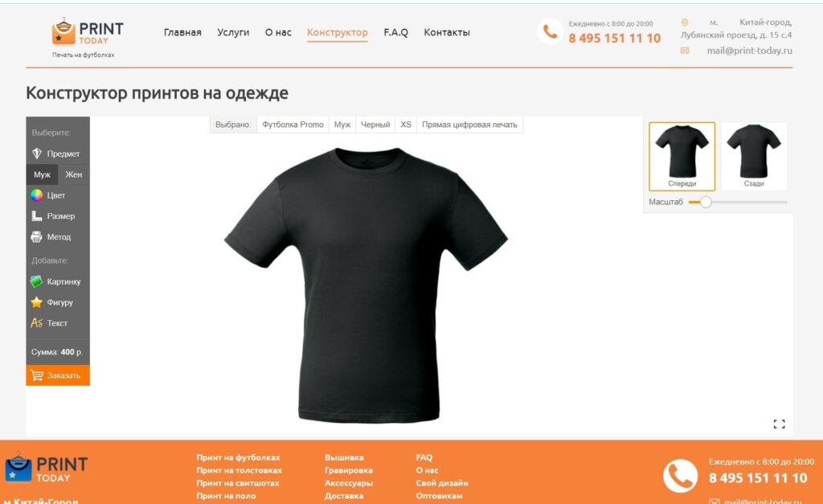The width and height of the screenshot is (823, 504).
Task: Switch gender to Жен
Action: 74,174
